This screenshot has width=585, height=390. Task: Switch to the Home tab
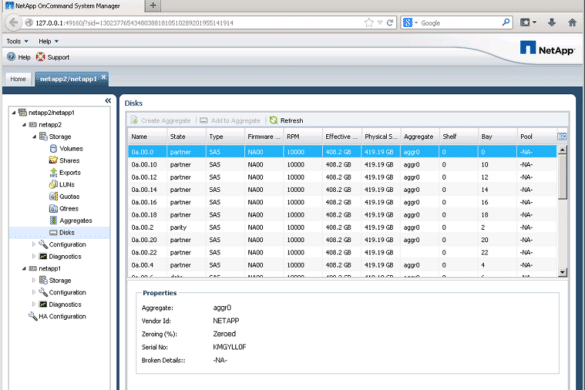(x=18, y=79)
